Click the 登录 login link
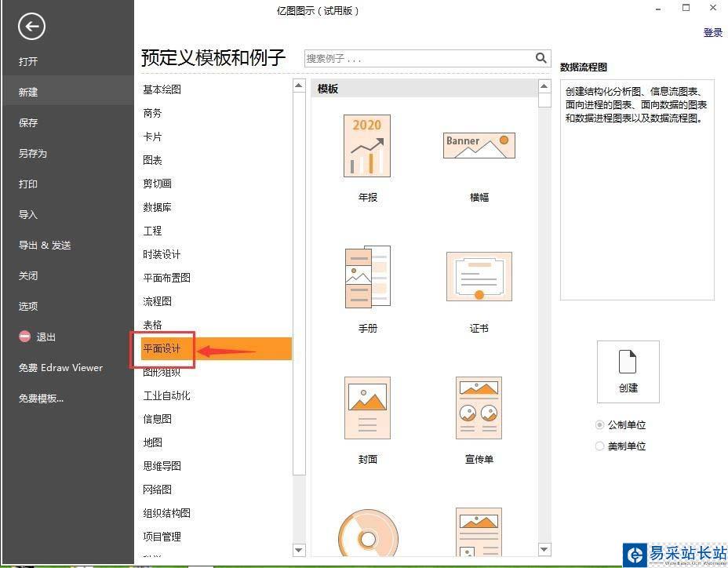This screenshot has width=728, height=568. [x=712, y=32]
